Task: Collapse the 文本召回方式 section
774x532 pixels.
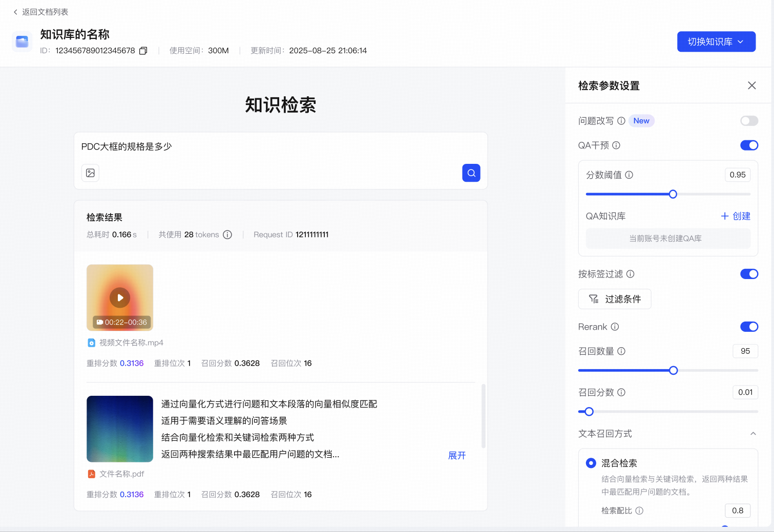Action: pyautogui.click(x=753, y=434)
